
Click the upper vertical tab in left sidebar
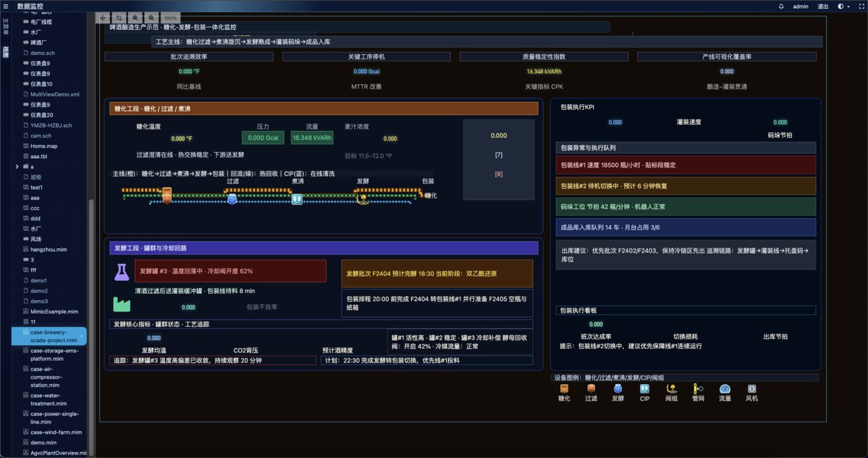5,26
